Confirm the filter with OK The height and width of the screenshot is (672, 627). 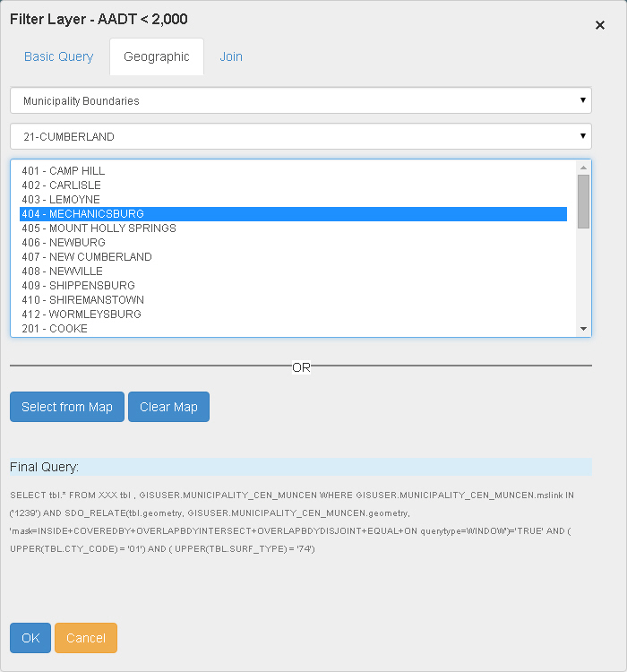[x=30, y=638]
